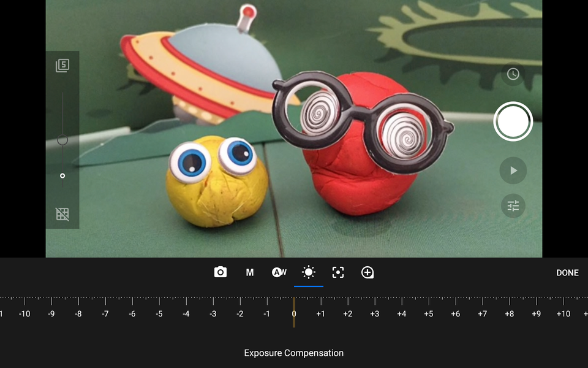Open camera adjustment sliders icon
This screenshot has height=368, width=588.
click(x=513, y=206)
